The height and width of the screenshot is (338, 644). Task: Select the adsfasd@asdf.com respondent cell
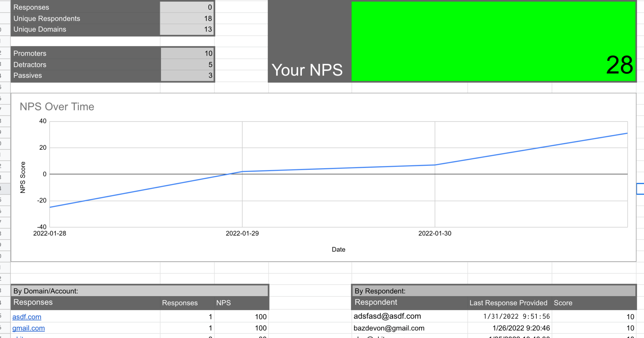(388, 316)
